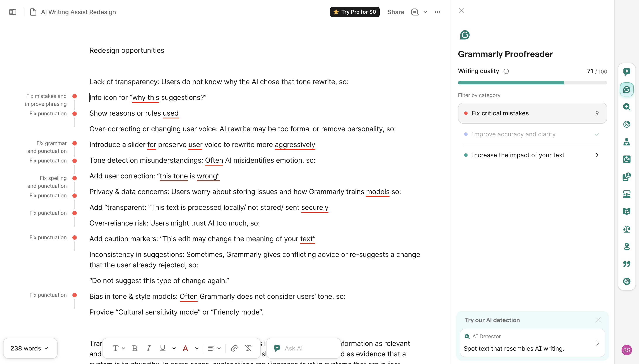Open Fix punctuation suggestion for Bias in tone line
The width and height of the screenshot is (639, 364).
pyautogui.click(x=48, y=295)
